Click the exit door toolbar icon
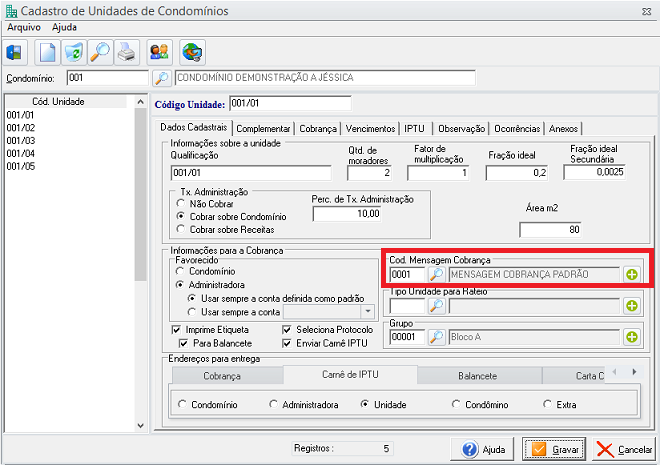The width and height of the screenshot is (660, 465). [x=15, y=53]
